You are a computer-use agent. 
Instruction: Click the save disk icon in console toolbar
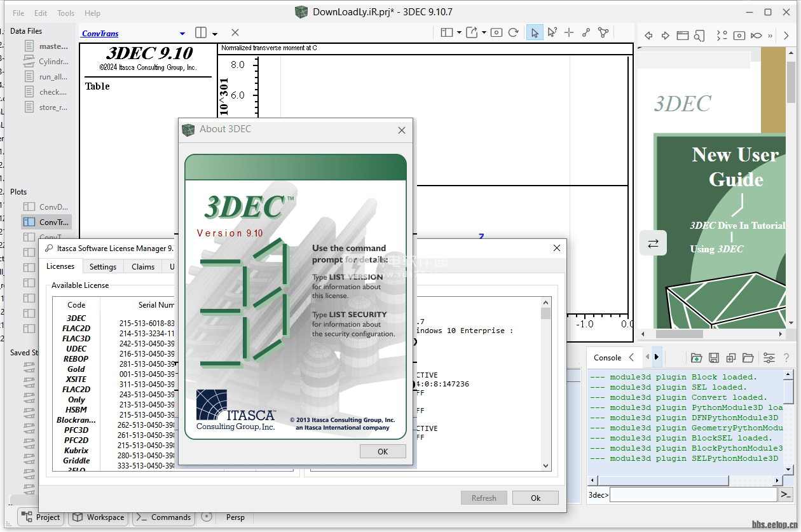714,358
